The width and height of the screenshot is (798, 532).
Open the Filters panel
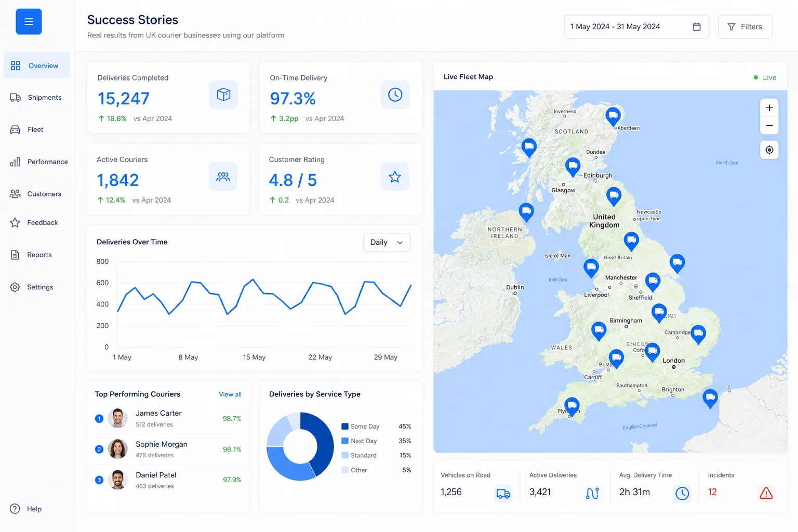click(x=745, y=26)
